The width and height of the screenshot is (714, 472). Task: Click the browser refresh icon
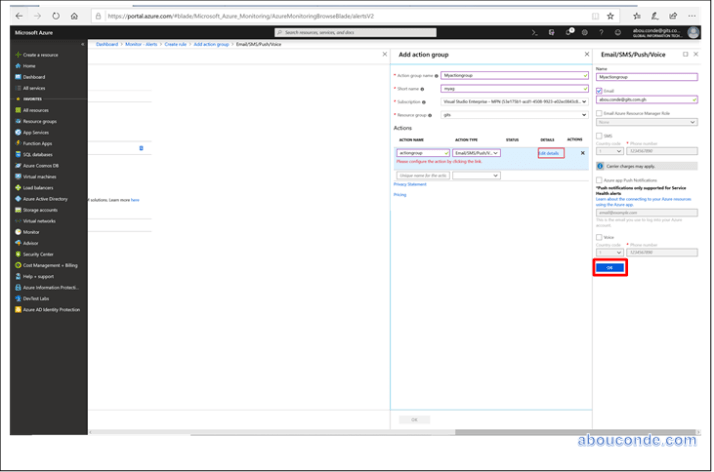(x=55, y=16)
